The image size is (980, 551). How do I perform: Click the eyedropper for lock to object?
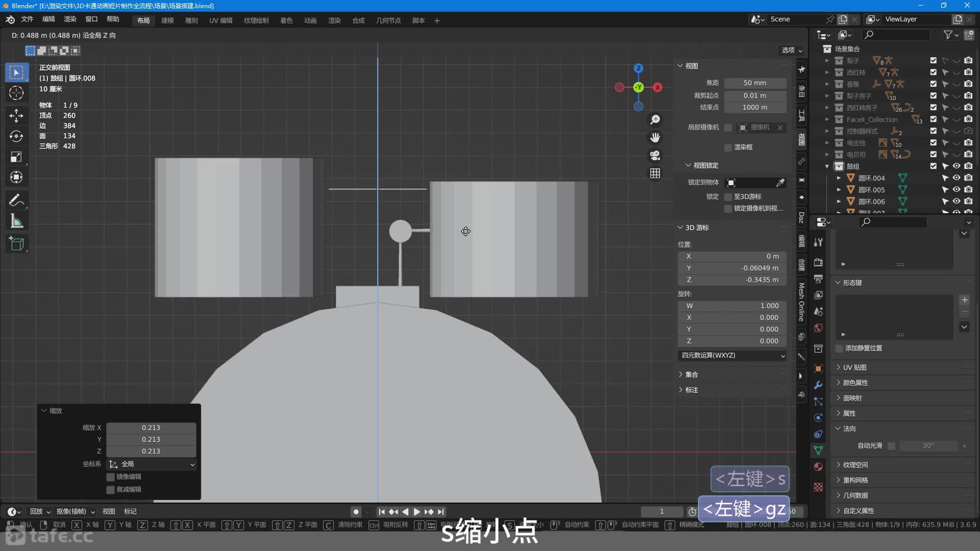click(x=780, y=183)
